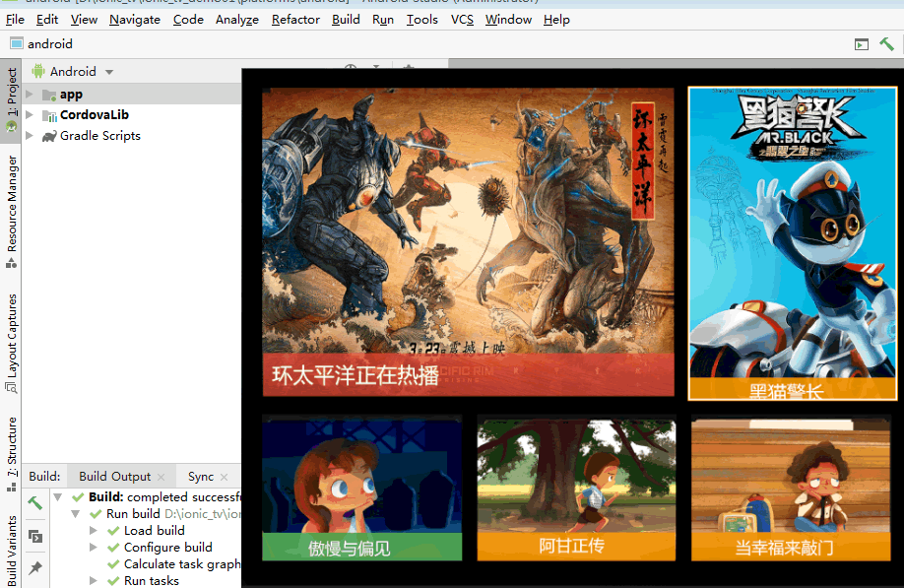Open the VCS menu
The height and width of the screenshot is (588, 904).
pyautogui.click(x=462, y=20)
